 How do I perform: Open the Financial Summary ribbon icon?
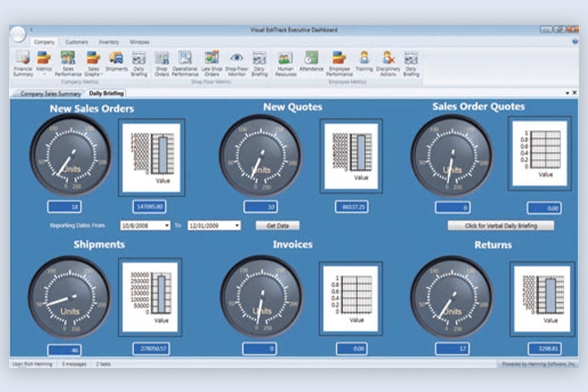[23, 63]
